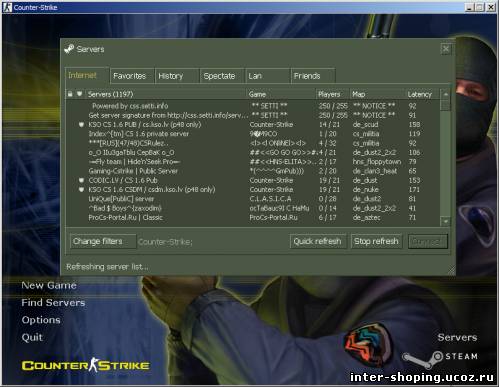499x387 pixels.
Task: Select KSO CS 1.6 CSDM server row
Action: (x=253, y=190)
